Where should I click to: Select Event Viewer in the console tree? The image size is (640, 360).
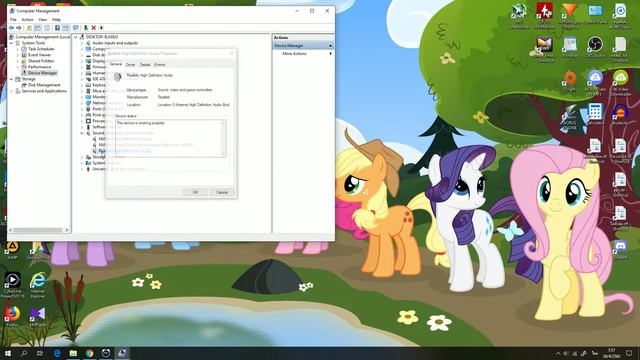[39, 55]
